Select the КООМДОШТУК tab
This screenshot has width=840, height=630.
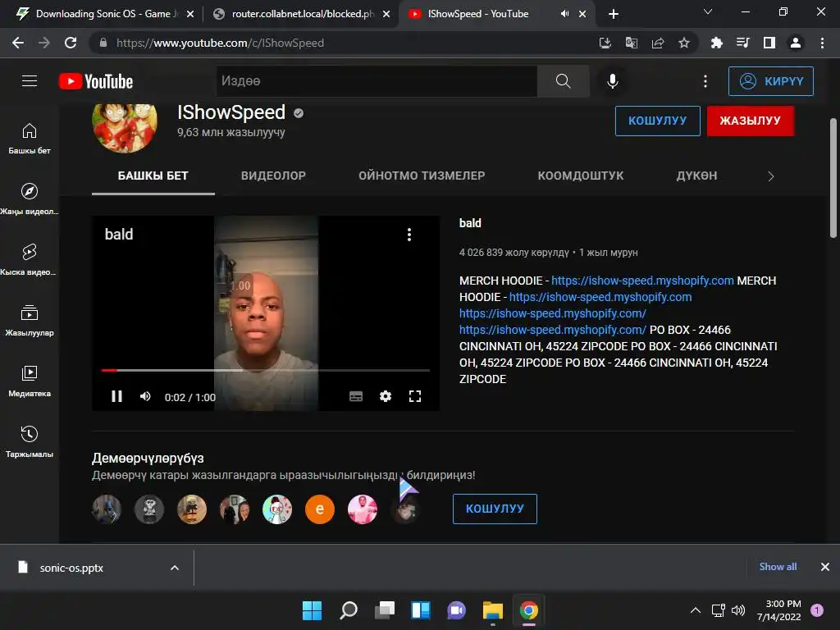(x=581, y=176)
